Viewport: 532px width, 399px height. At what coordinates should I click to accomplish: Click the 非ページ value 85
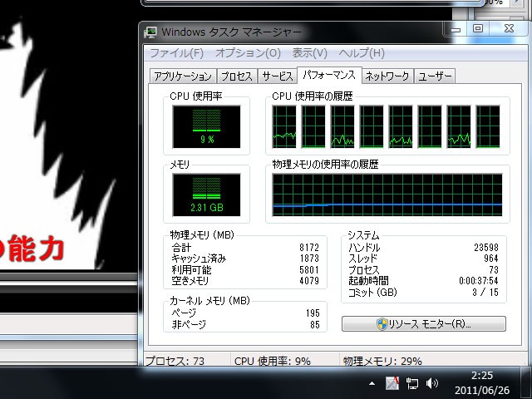[x=315, y=324]
